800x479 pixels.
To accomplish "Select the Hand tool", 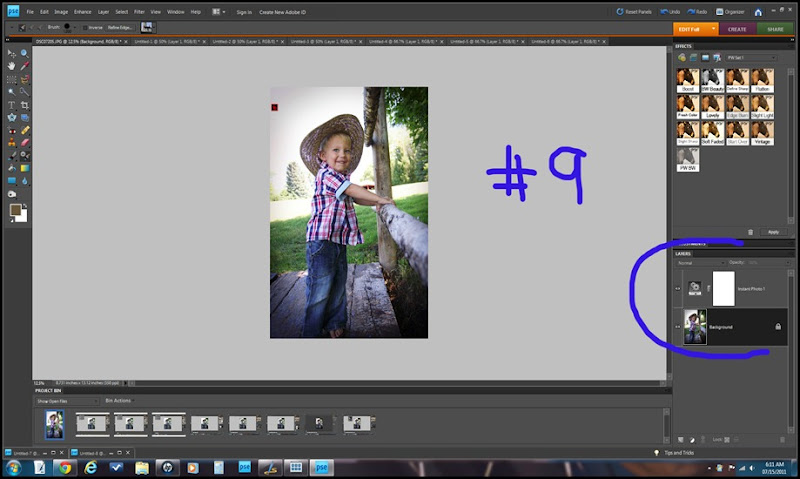I will pyautogui.click(x=11, y=64).
